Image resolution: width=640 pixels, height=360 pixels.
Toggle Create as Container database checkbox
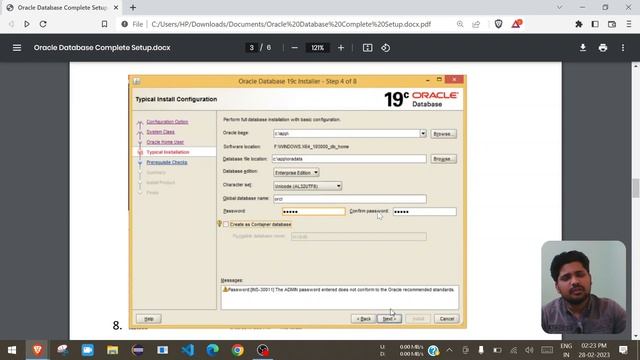coord(226,224)
